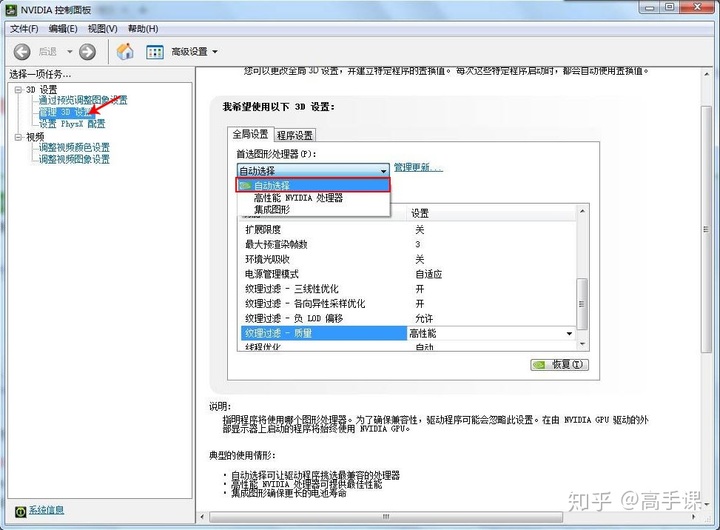
Task: Click the main panel scroll-up arrow
Action: pos(706,74)
